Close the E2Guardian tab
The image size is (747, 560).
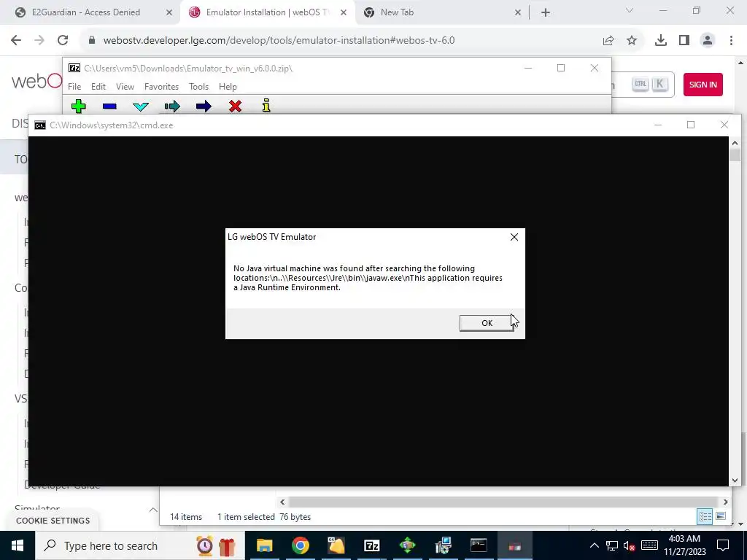(x=169, y=12)
